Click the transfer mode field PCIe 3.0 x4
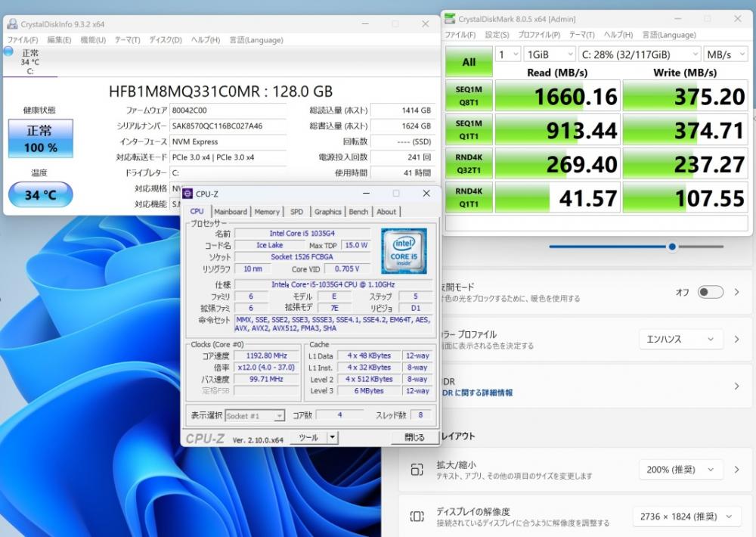The height and width of the screenshot is (537, 756). (228, 157)
